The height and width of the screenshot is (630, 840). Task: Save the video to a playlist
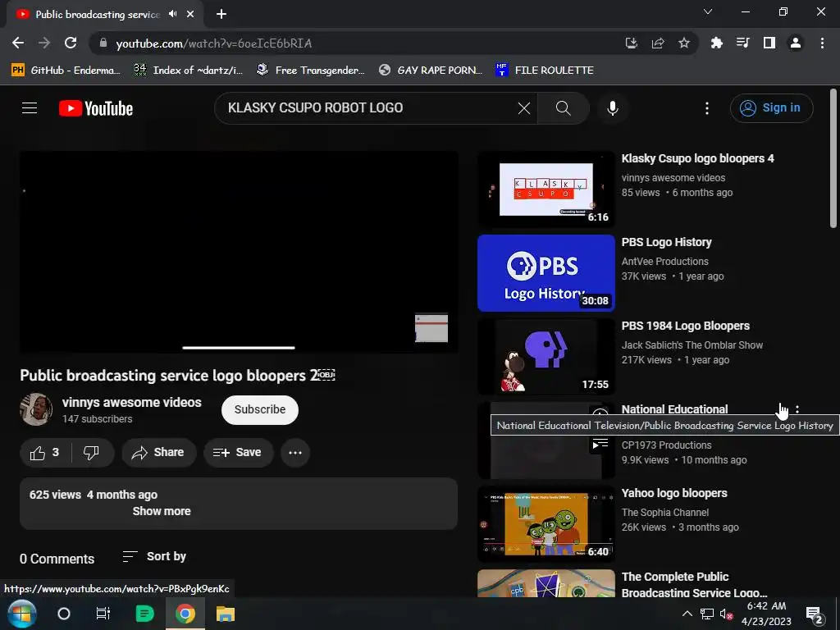click(238, 453)
